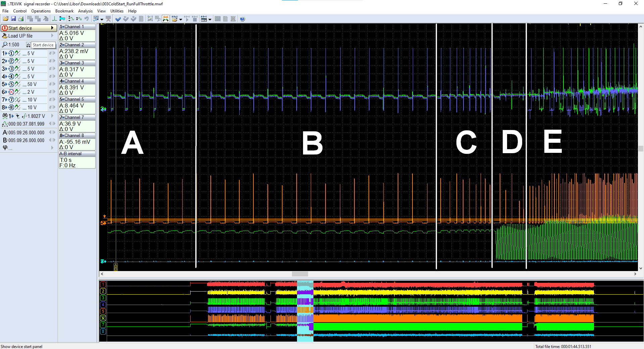This screenshot has height=349, width=644.
Task: Toggle yellow channel 2 box in overview strip
Action: pyautogui.click(x=103, y=291)
